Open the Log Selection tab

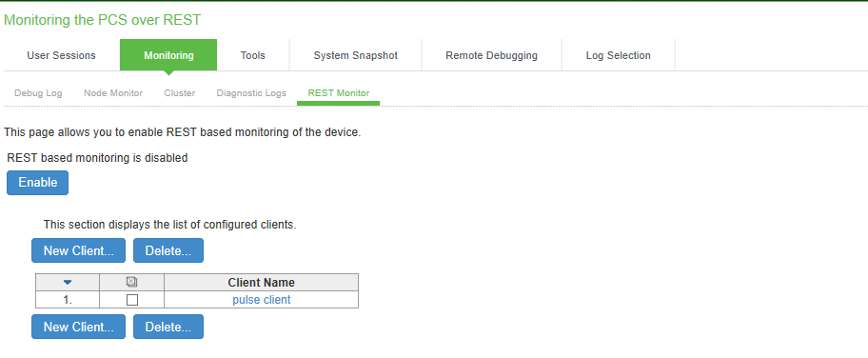click(x=619, y=55)
